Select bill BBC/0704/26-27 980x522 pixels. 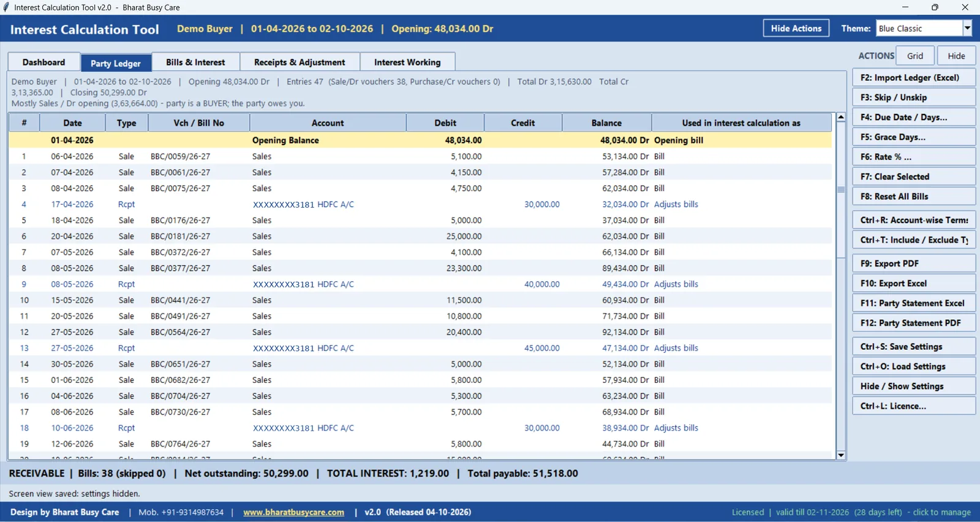[421, 396]
